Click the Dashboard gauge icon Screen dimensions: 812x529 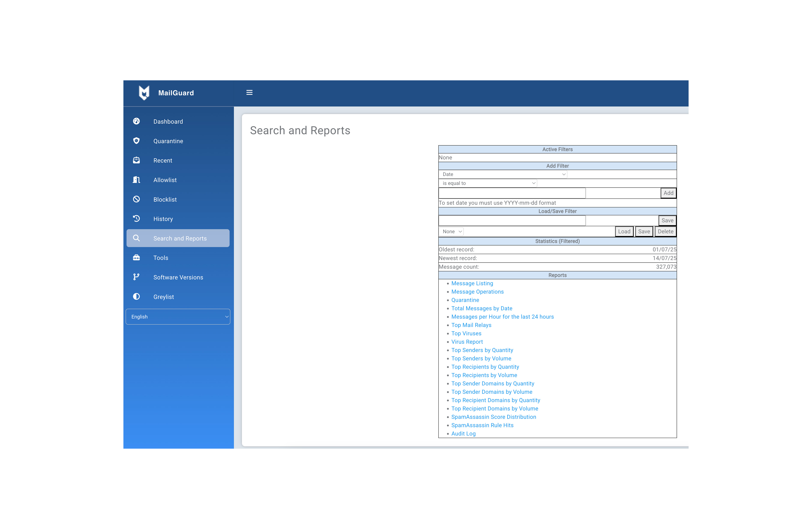pos(136,121)
